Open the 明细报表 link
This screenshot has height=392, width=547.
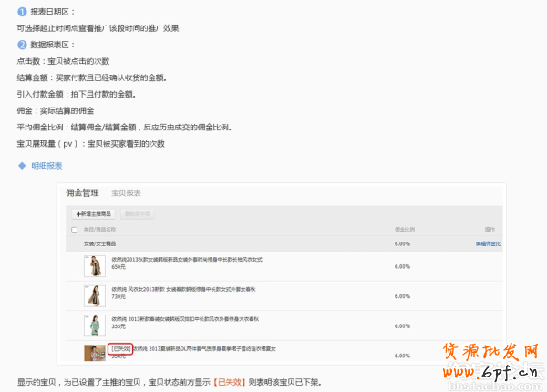coord(46,166)
